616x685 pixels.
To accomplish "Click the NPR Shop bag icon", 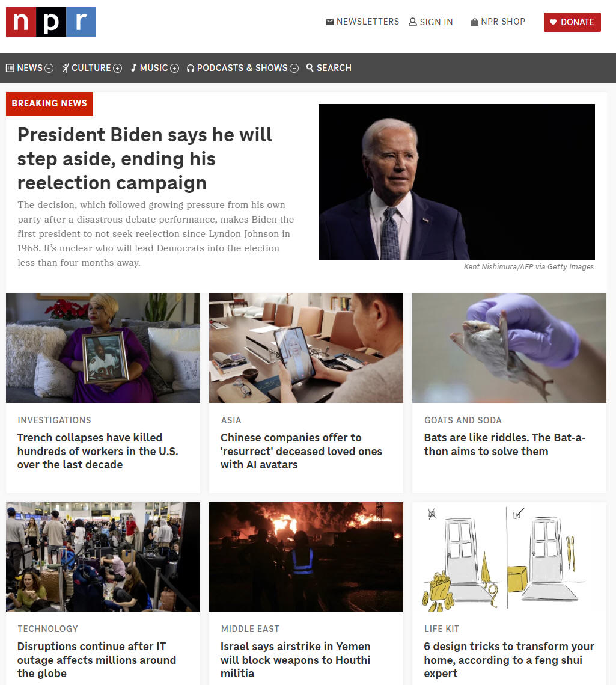I will pyautogui.click(x=475, y=22).
